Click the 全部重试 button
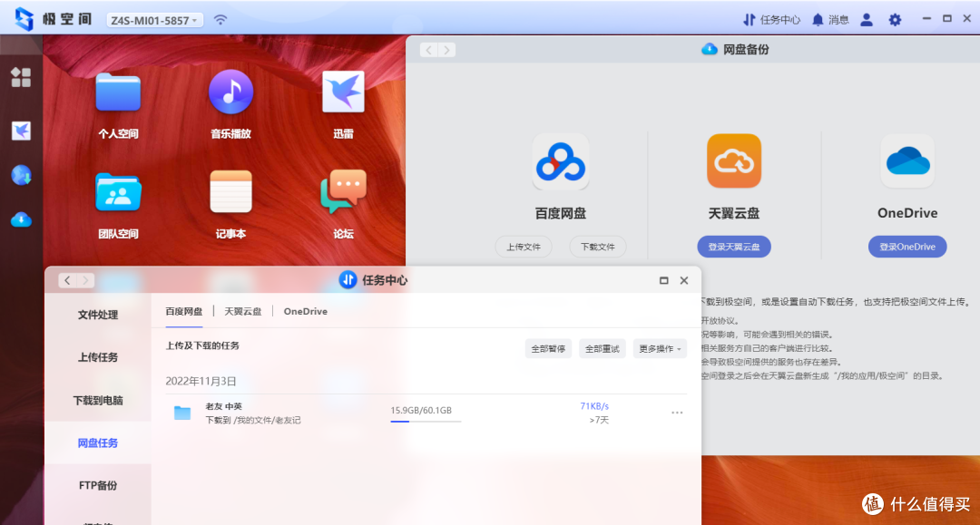Image resolution: width=980 pixels, height=525 pixels. tap(602, 348)
